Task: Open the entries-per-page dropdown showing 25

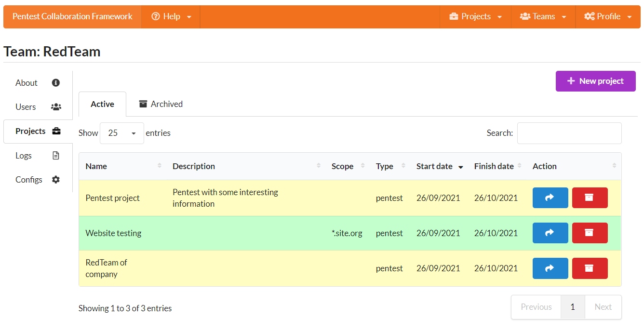Action: point(121,133)
